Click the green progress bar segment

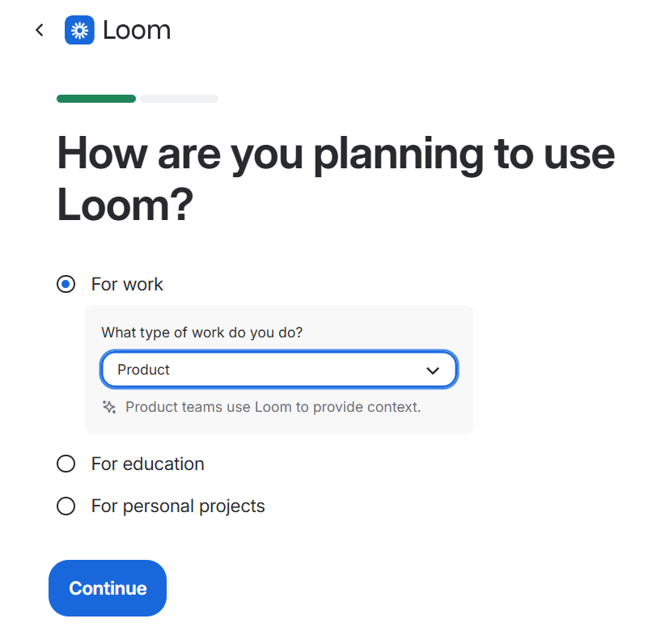tap(95, 98)
